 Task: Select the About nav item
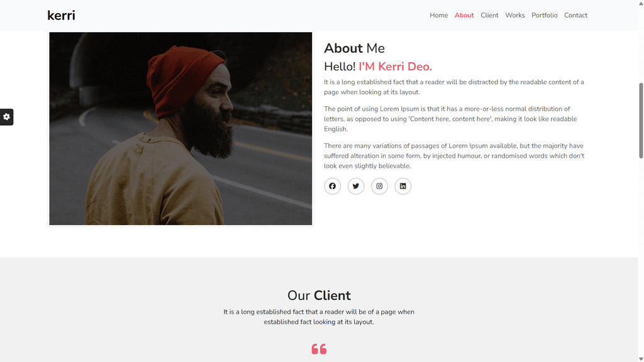tap(464, 15)
